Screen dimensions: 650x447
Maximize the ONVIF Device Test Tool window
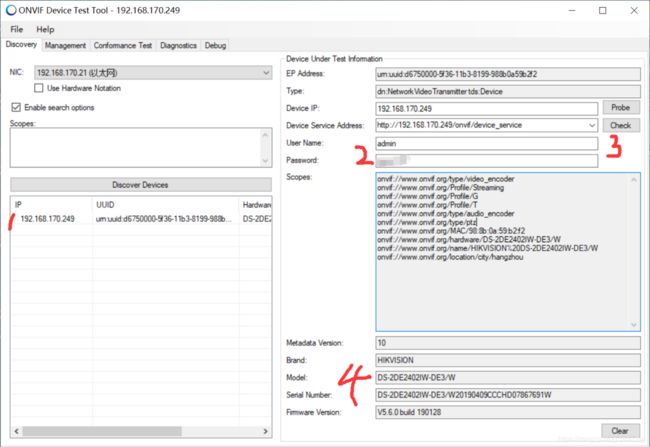603,10
